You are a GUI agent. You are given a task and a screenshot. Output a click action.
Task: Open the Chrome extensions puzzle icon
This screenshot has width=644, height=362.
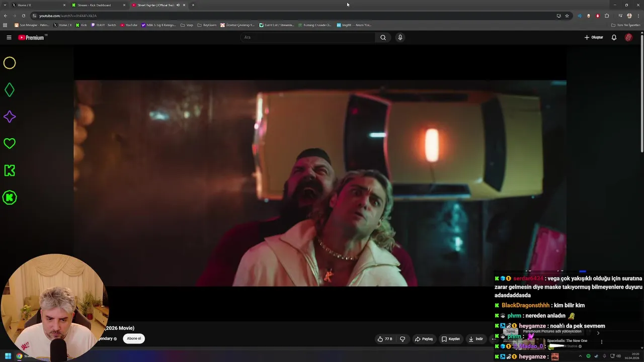point(607,16)
